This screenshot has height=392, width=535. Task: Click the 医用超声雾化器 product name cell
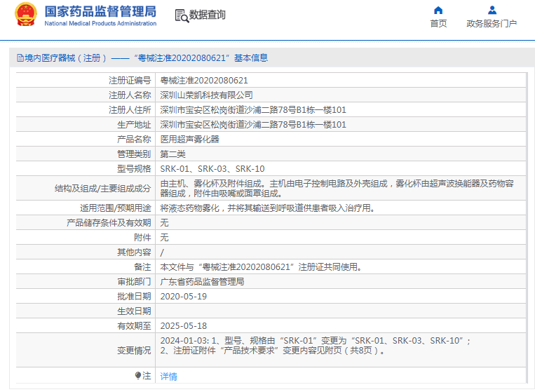point(190,140)
